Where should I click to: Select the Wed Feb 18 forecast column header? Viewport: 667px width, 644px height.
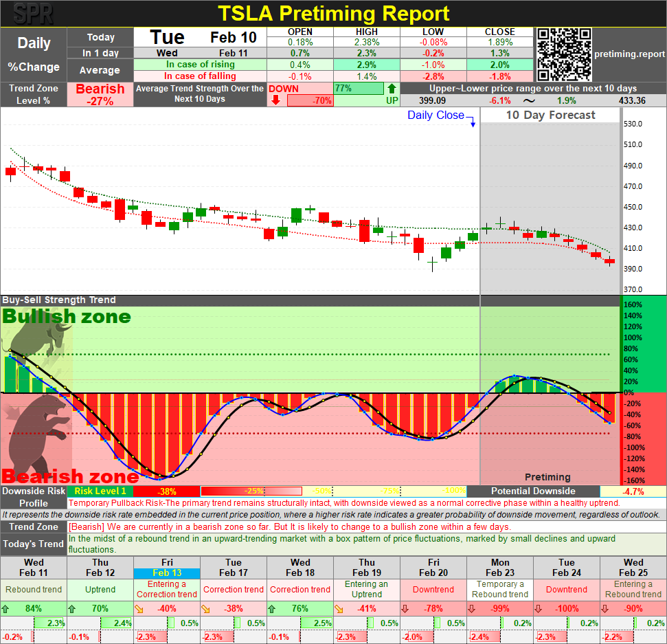[x=300, y=568]
